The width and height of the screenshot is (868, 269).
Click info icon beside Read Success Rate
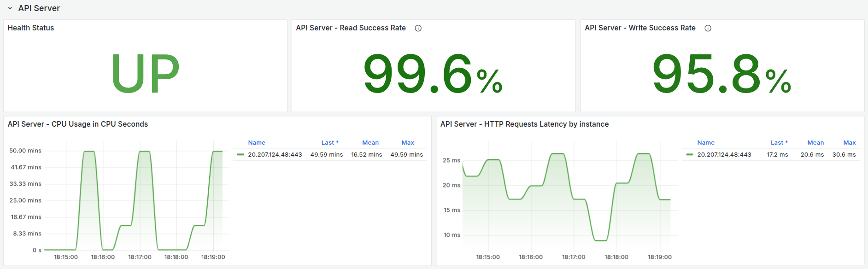(418, 28)
